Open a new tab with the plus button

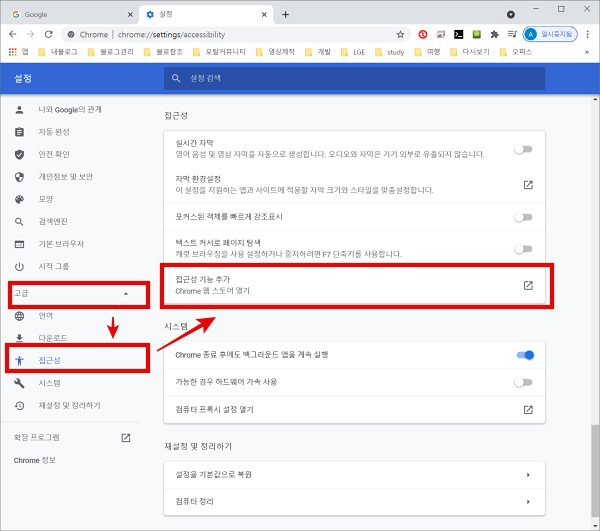coord(285,15)
